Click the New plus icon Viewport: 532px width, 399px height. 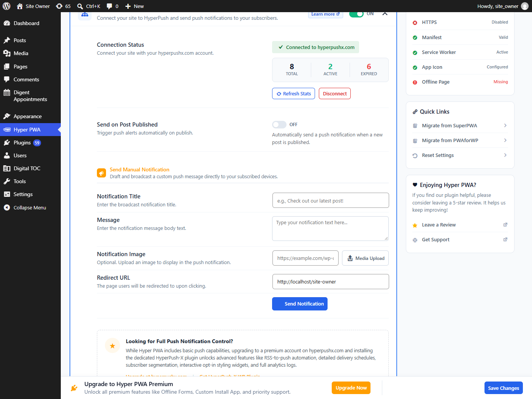pyautogui.click(x=128, y=6)
